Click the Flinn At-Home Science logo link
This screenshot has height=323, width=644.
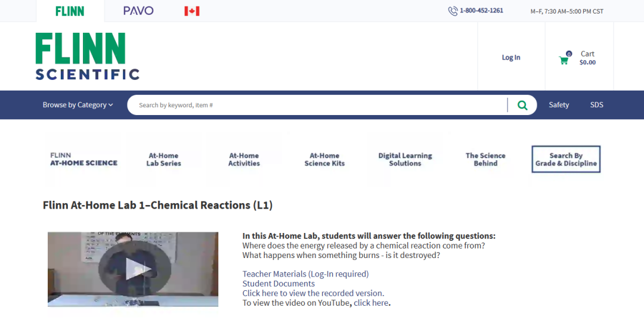pos(84,159)
